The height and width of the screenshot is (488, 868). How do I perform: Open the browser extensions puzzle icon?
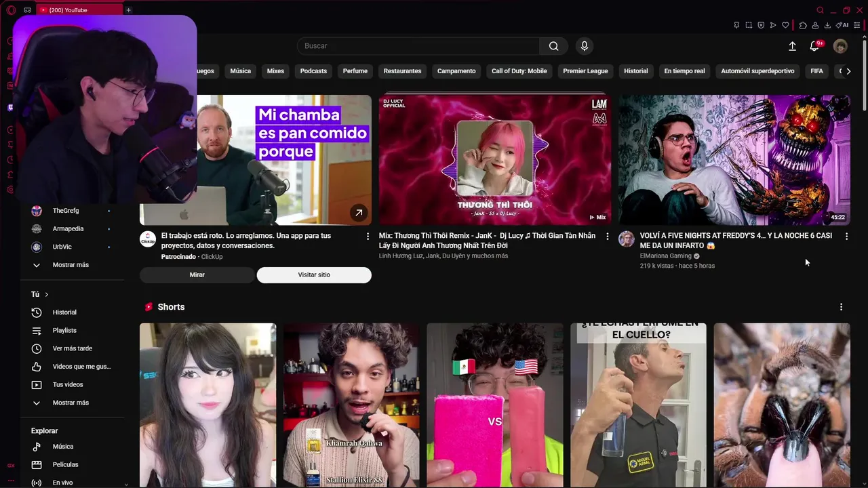click(803, 25)
